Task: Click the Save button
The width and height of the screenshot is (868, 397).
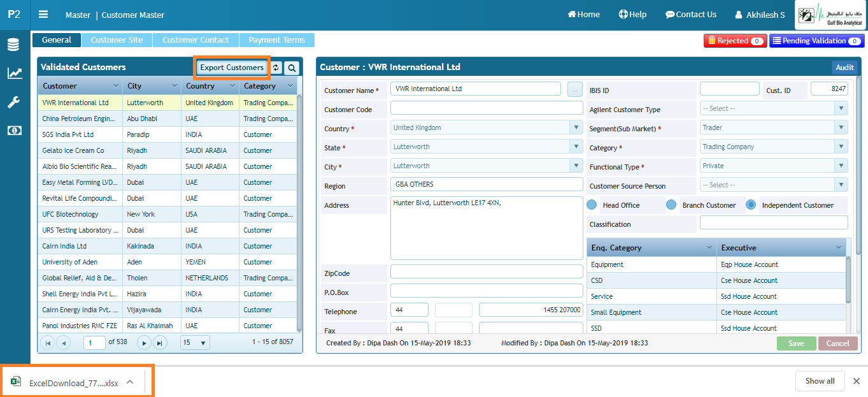Action: click(796, 343)
